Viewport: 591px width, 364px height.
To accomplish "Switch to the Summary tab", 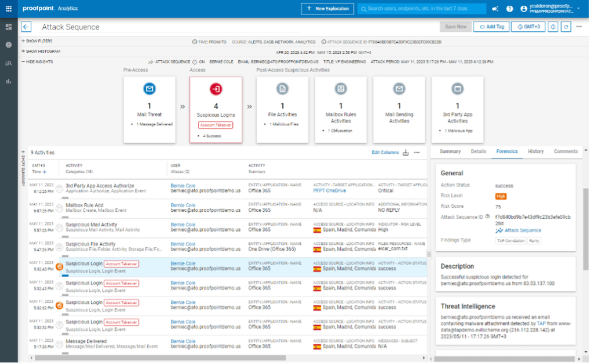I will (x=450, y=151).
